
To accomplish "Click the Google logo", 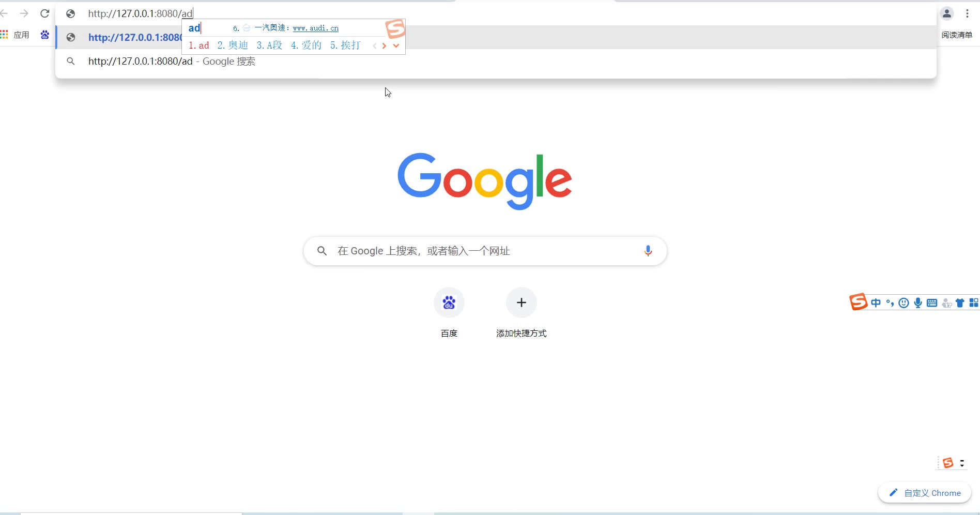I will (485, 180).
